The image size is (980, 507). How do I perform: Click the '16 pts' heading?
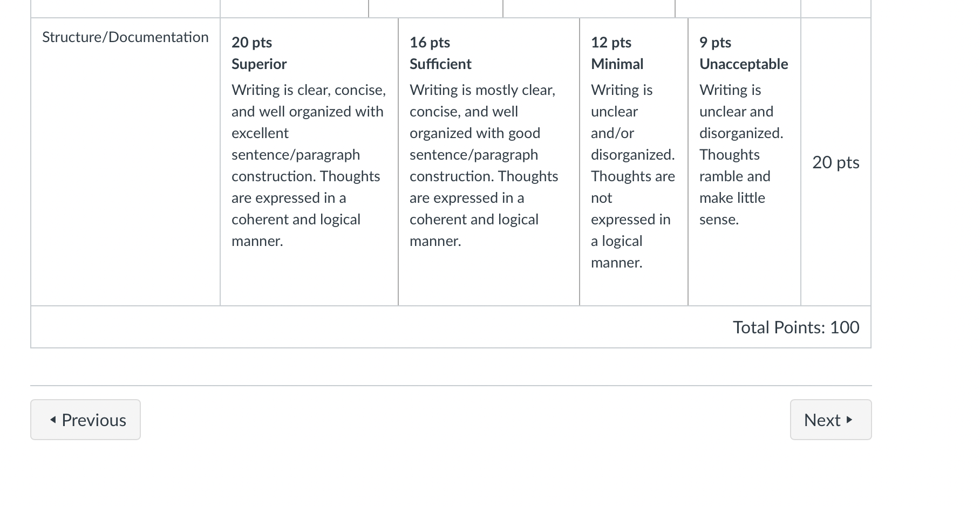tap(430, 43)
